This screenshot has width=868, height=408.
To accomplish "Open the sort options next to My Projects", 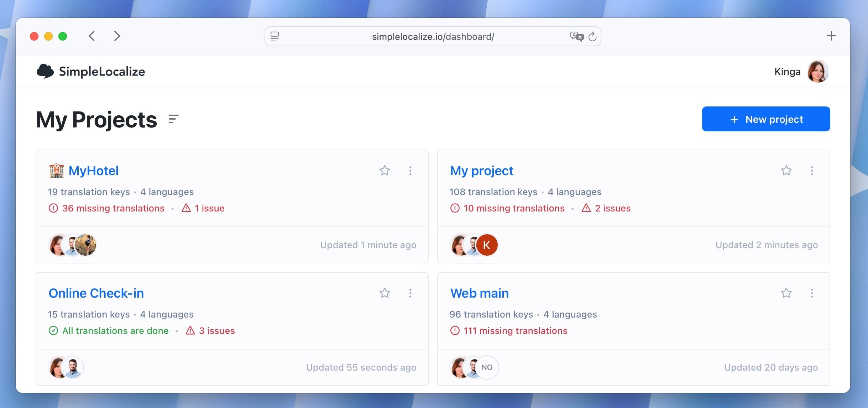I will tap(173, 119).
